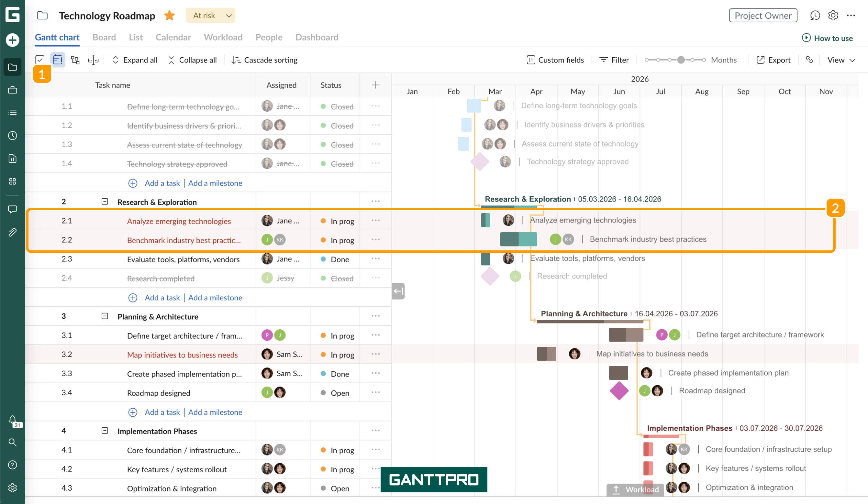Screen dimensions: 868x504
Task: Switch to the Board tab
Action: click(x=104, y=37)
